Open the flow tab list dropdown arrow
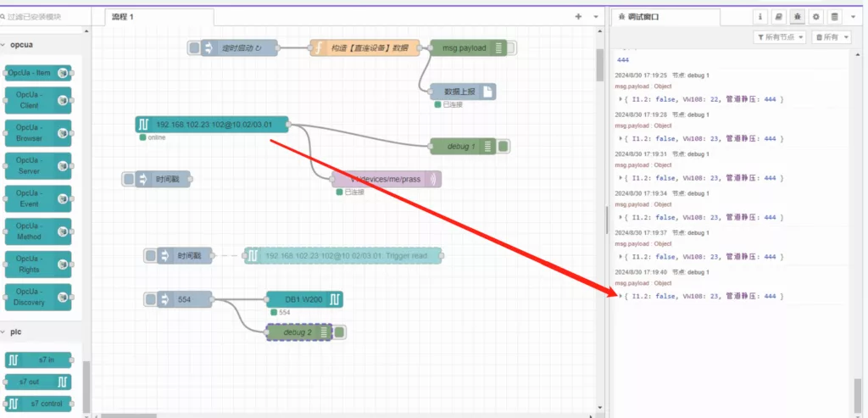 (594, 16)
